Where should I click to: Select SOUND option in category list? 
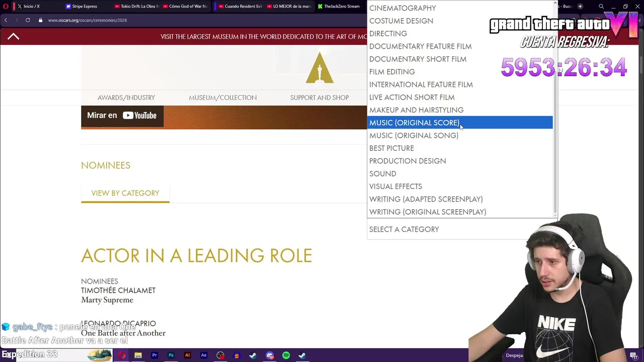pyautogui.click(x=460, y=173)
